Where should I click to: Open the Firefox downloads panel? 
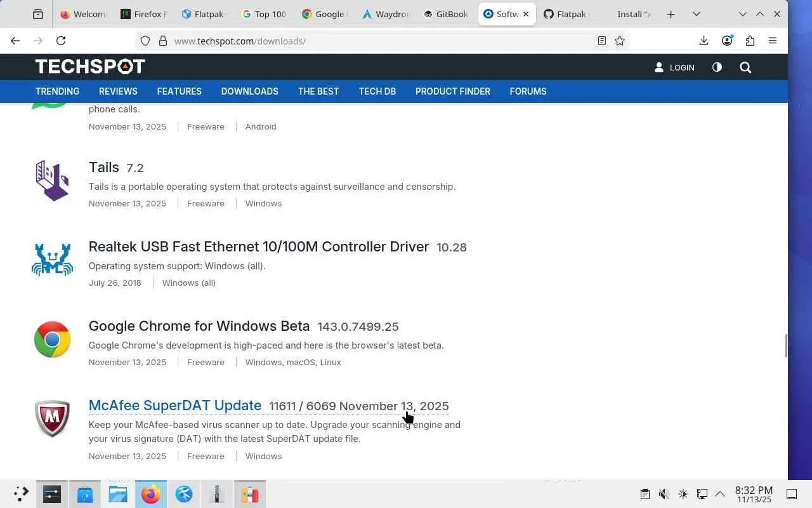704,41
